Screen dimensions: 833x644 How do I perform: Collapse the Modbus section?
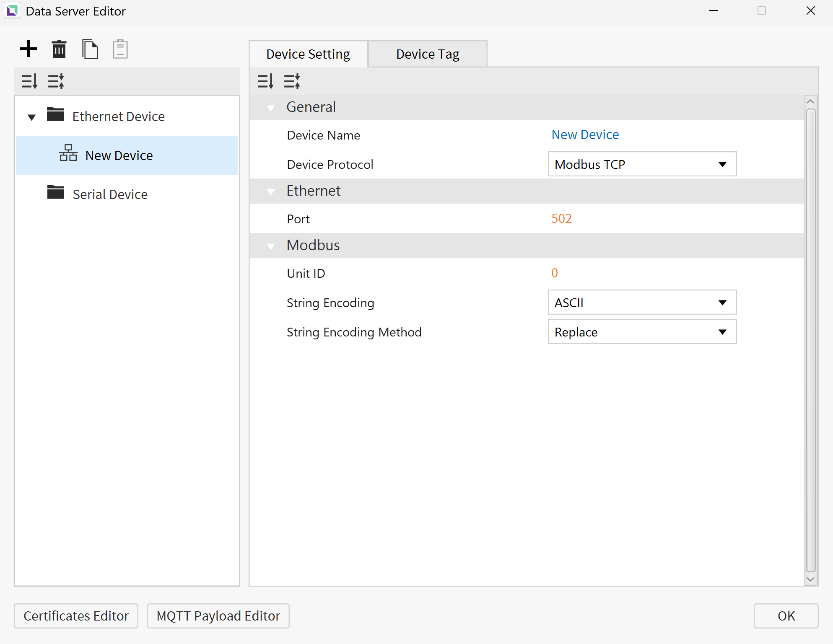[x=271, y=246]
